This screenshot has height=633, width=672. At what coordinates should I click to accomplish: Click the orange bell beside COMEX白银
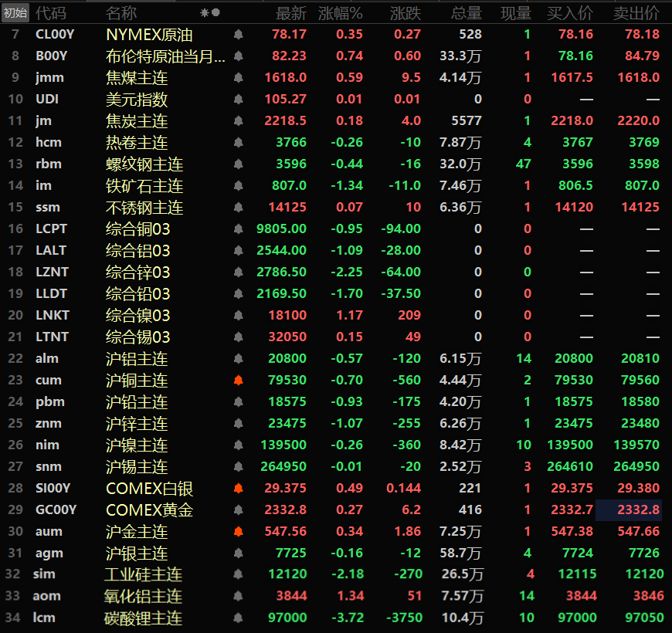tap(238, 489)
